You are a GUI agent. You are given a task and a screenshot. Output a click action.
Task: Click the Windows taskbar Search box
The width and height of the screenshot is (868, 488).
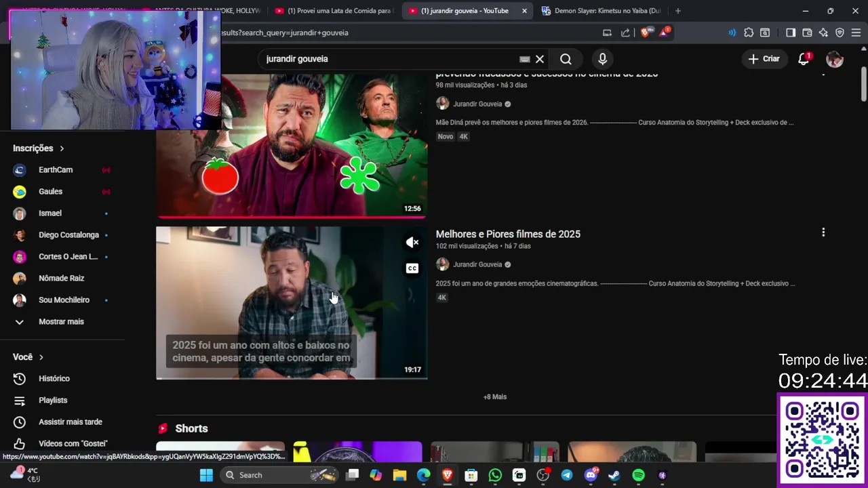[279, 475]
